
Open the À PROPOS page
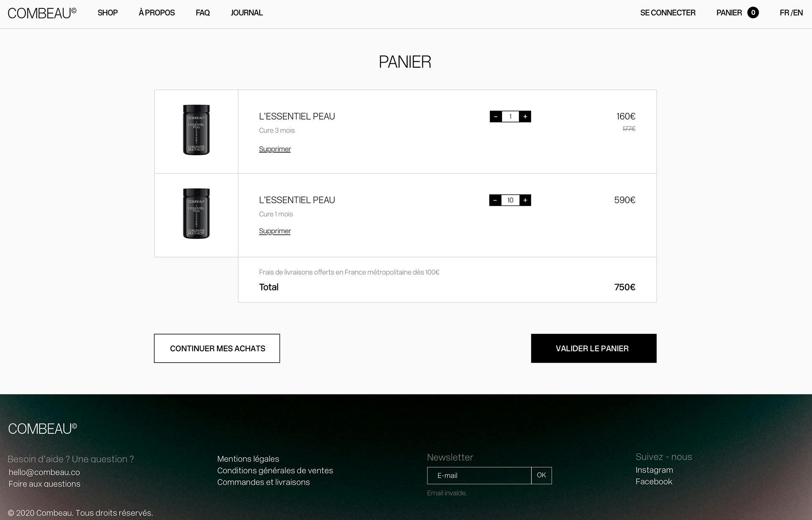(156, 13)
